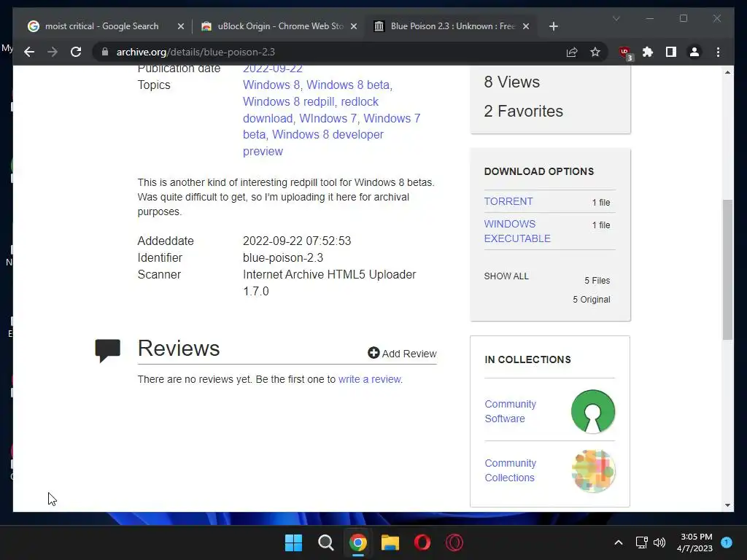Click the Community Collections colorful thumbnail

[593, 471]
